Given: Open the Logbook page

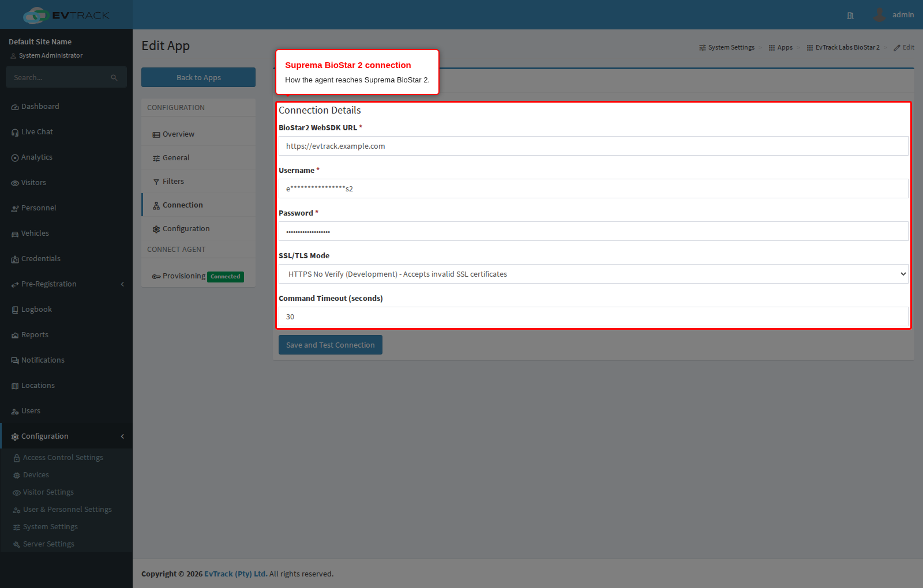Looking at the screenshot, I should point(66,310).
